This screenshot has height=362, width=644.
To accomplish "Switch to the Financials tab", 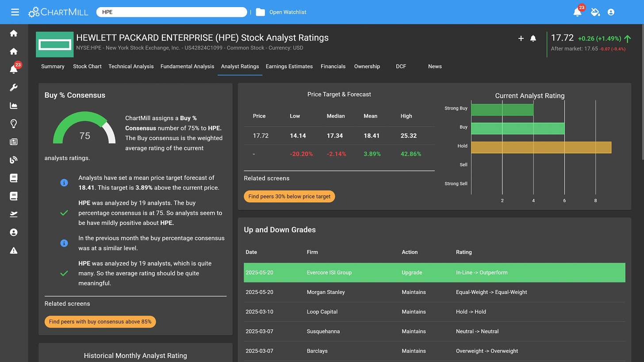I will (x=333, y=66).
